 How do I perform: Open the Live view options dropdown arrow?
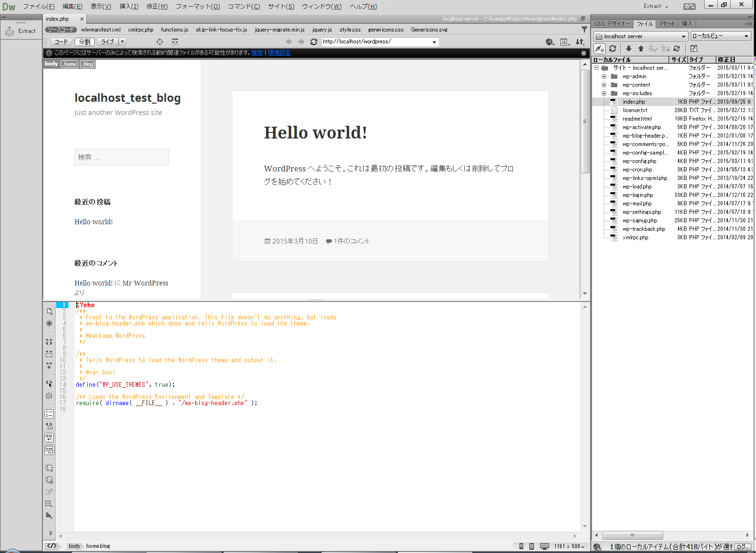(x=123, y=42)
